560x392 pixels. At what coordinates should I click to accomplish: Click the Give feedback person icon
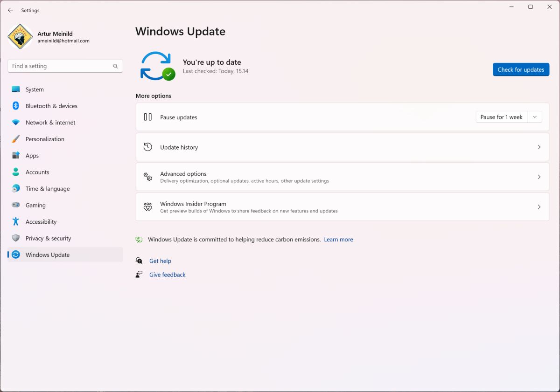139,275
